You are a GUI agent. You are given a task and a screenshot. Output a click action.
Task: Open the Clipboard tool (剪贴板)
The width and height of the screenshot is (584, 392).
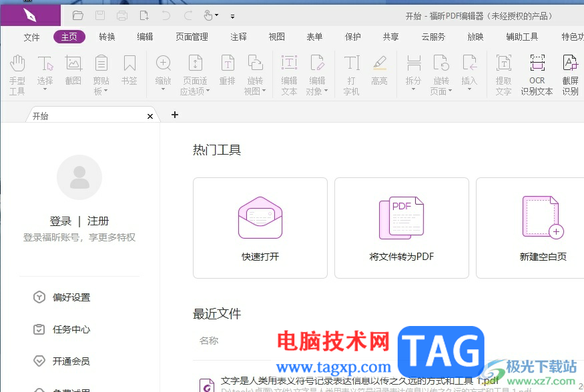(x=101, y=75)
